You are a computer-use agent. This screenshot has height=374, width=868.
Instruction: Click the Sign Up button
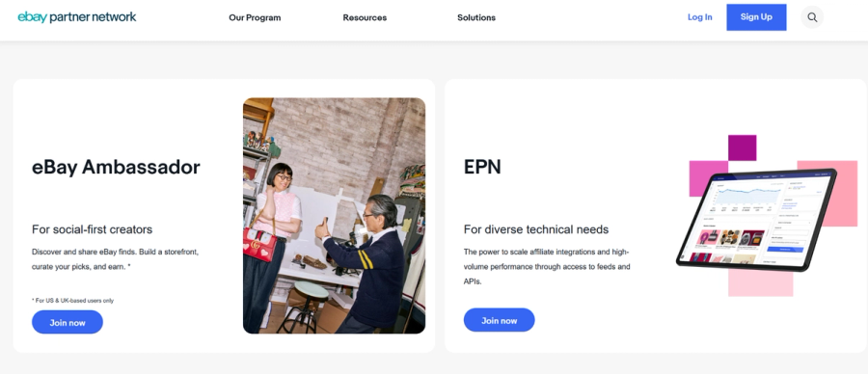coord(756,17)
